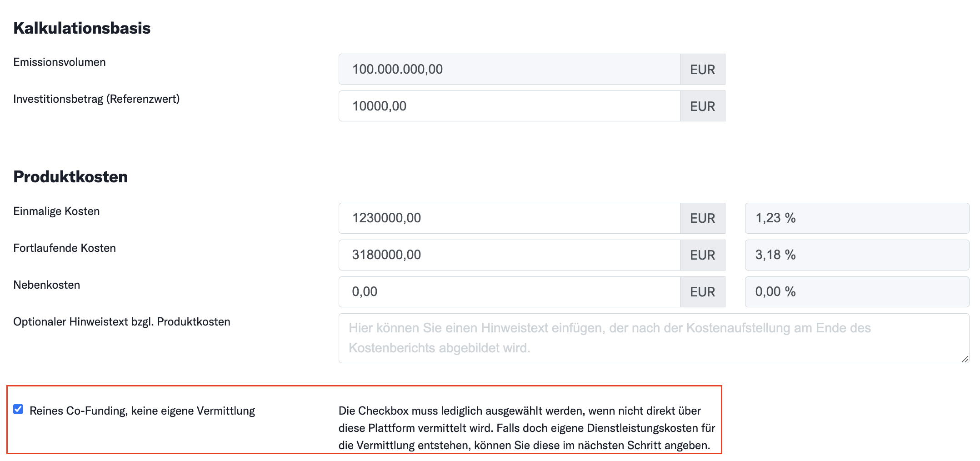Click the Fortlaufende Kosten 3,18 % field
The height and width of the screenshot is (461, 980).
pyautogui.click(x=856, y=255)
